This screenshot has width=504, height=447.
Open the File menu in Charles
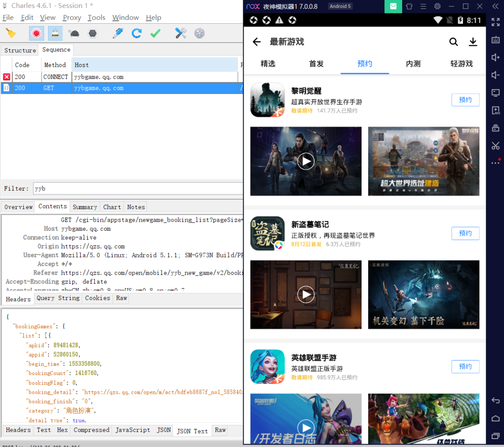click(x=8, y=17)
